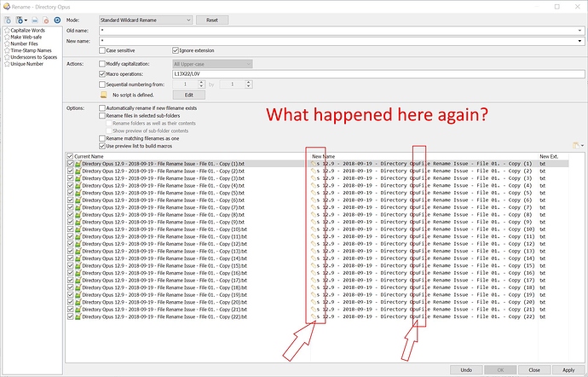588x377 pixels.
Task: Select the Capitalize Words preset star
Action: tap(7, 31)
